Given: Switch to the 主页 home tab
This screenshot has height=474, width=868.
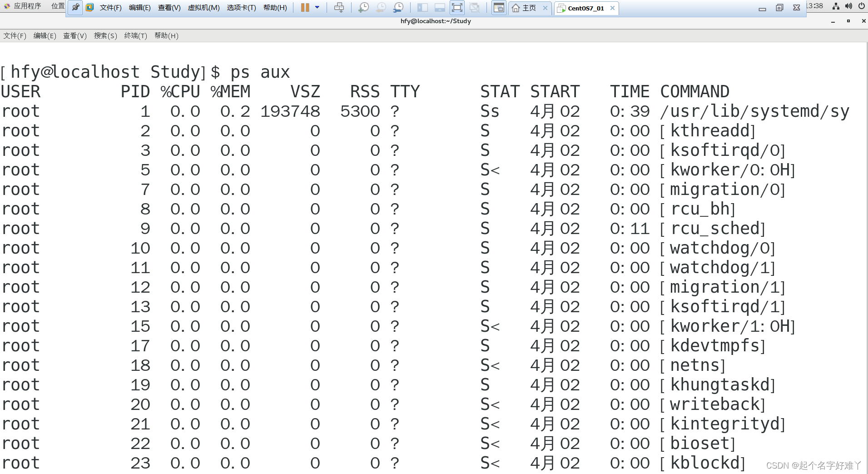Looking at the screenshot, I should (x=524, y=8).
